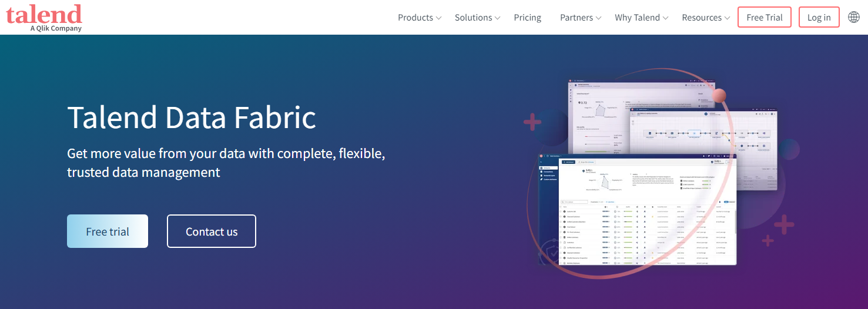Image resolution: width=868 pixels, height=309 pixels.
Task: Expand the chevron beside Partners
Action: 598,18
